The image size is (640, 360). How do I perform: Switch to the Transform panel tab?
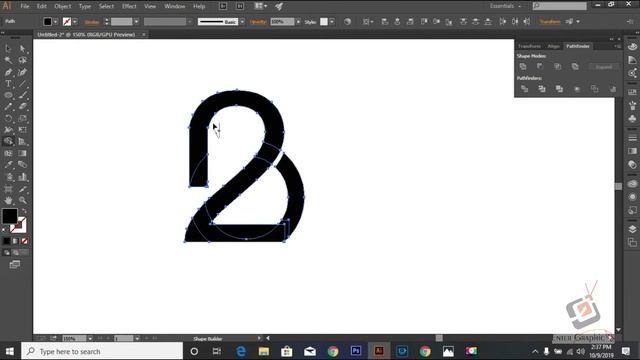click(x=529, y=46)
